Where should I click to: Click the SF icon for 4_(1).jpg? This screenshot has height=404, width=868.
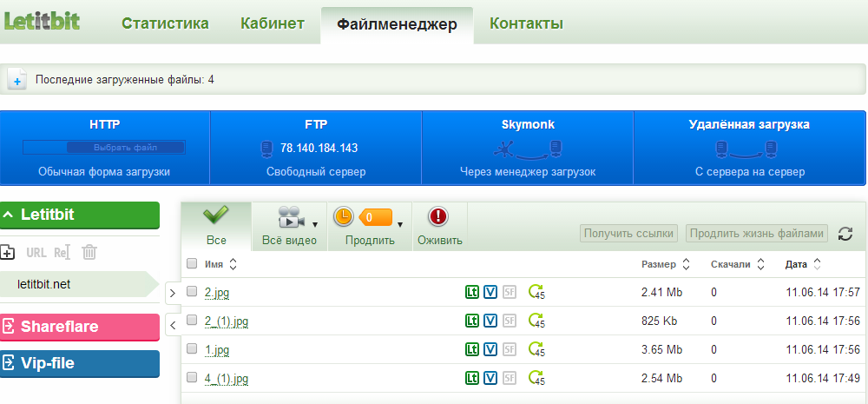pos(510,379)
